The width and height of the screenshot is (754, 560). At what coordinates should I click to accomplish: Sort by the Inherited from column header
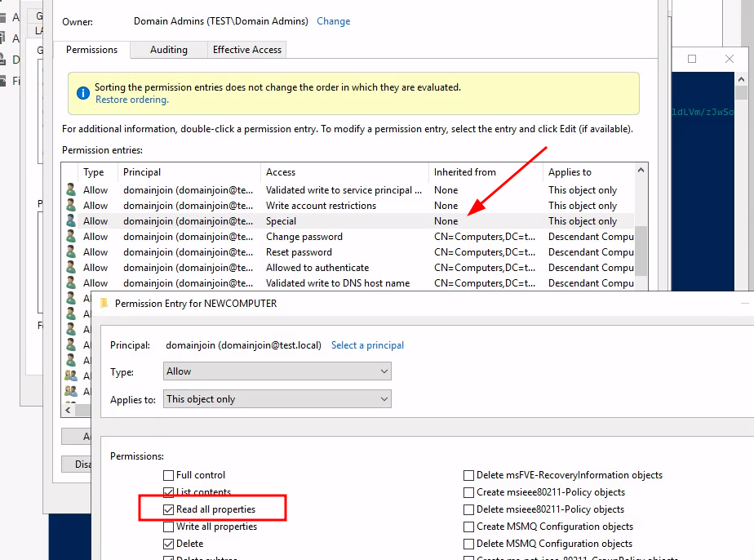pyautogui.click(x=465, y=172)
